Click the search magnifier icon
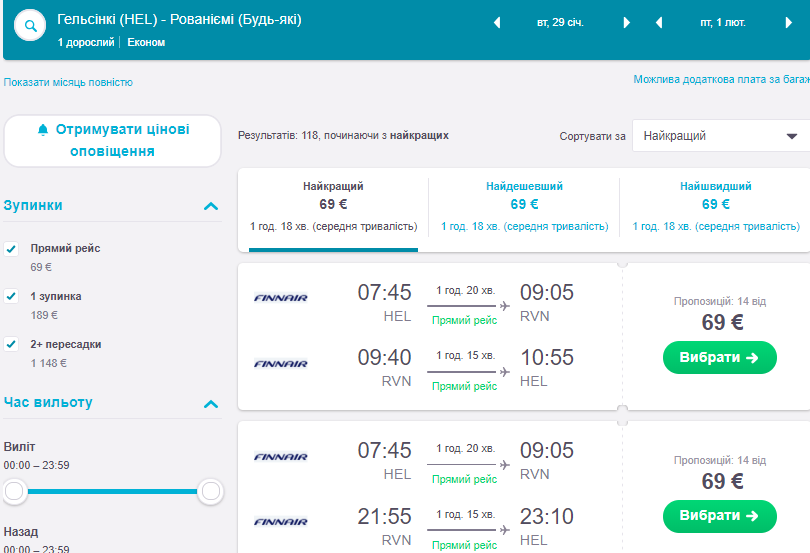Screen dimensions: 810x553 point(30,27)
